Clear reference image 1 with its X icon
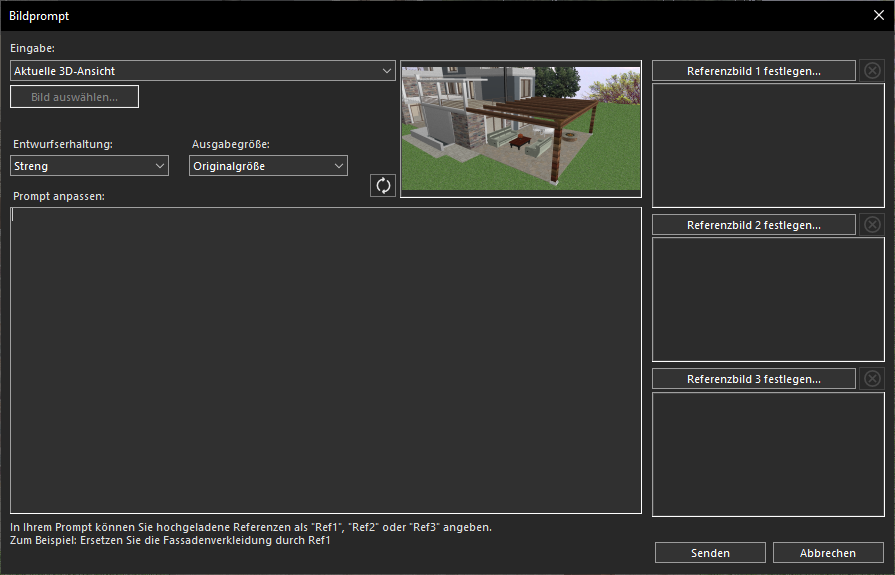Viewport: 895px width, 575px height. click(x=872, y=71)
